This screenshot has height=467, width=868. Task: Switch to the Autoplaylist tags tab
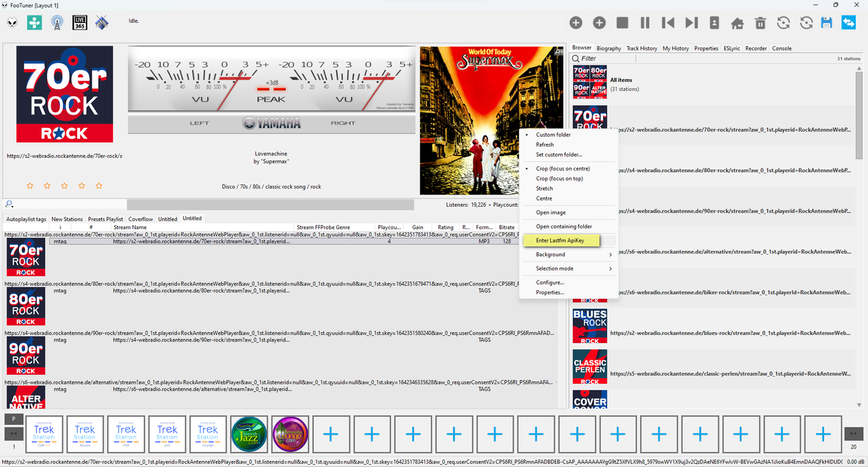[x=26, y=219]
